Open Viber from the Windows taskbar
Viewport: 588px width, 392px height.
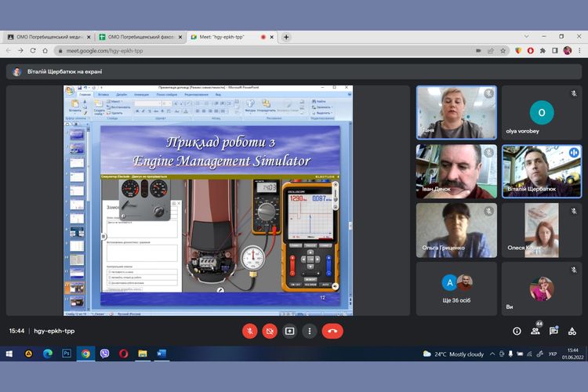104,354
